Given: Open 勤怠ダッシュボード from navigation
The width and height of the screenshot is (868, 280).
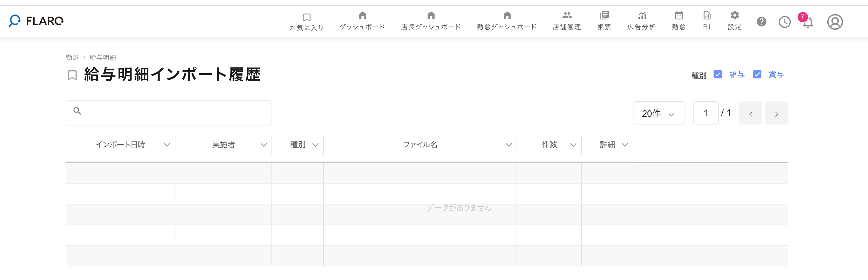Looking at the screenshot, I should tap(507, 21).
